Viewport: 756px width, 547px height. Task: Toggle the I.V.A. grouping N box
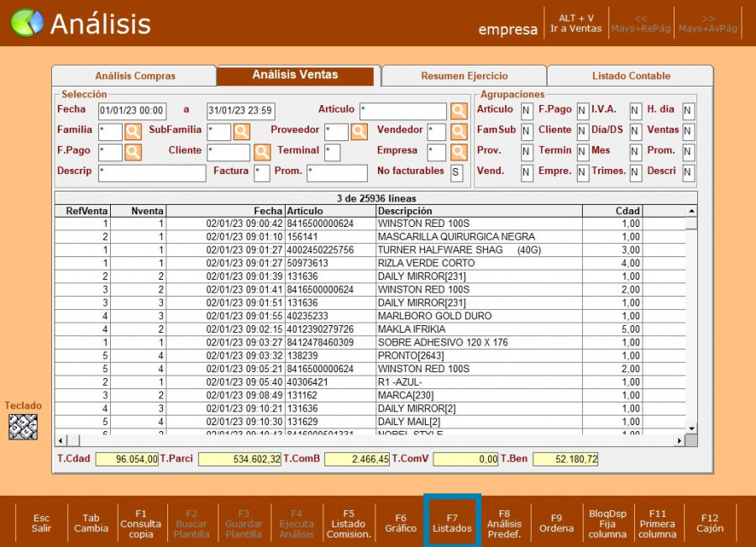[x=636, y=111]
